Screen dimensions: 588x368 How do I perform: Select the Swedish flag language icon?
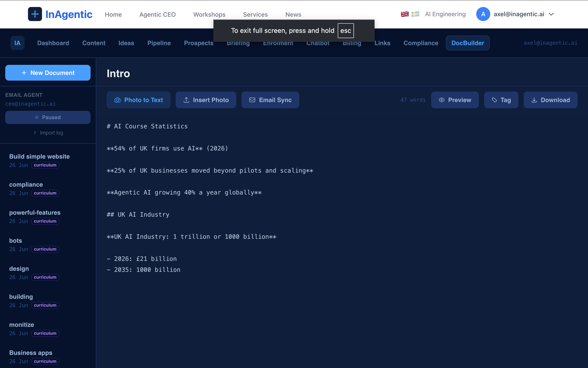pos(415,14)
